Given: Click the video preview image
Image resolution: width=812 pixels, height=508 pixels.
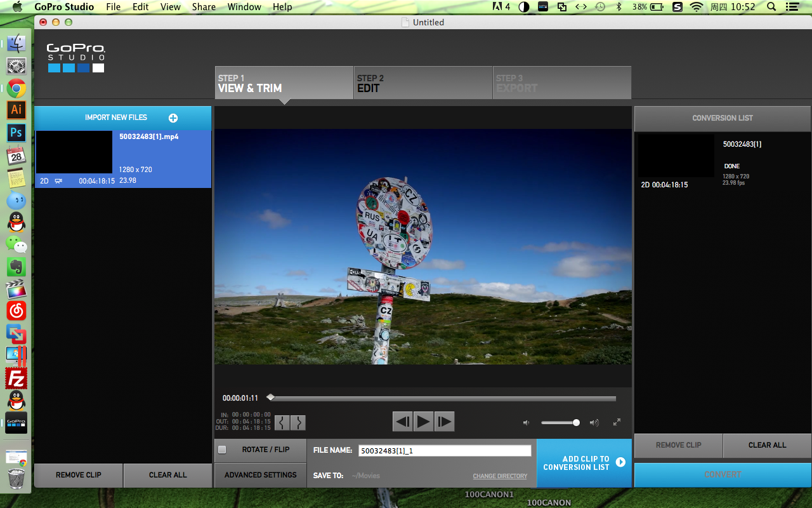Looking at the screenshot, I should pos(423,247).
